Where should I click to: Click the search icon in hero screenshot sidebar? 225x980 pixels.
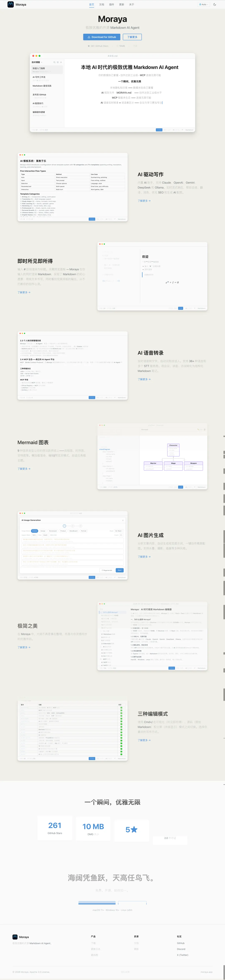pos(54,62)
